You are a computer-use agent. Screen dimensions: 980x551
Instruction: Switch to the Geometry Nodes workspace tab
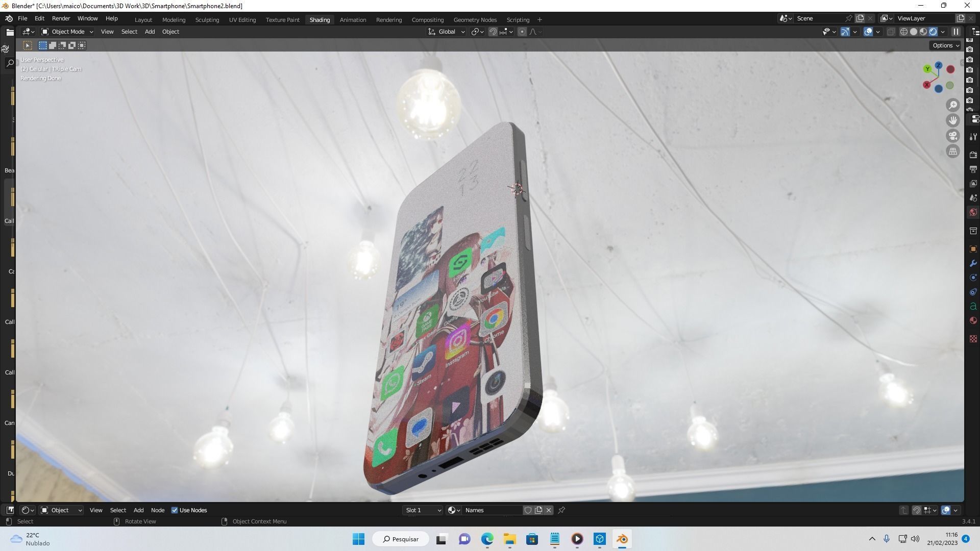tap(475, 20)
